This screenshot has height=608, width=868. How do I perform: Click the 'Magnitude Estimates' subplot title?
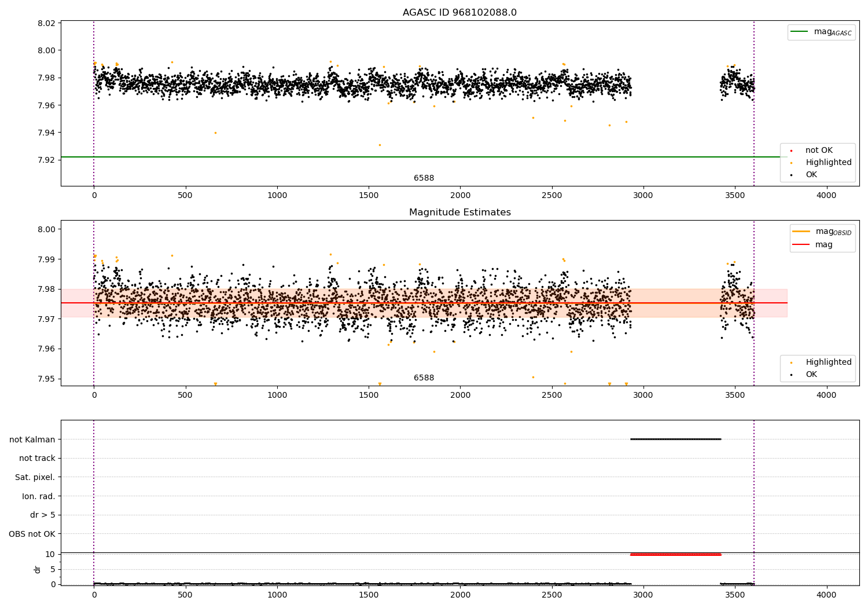pyautogui.click(x=459, y=213)
